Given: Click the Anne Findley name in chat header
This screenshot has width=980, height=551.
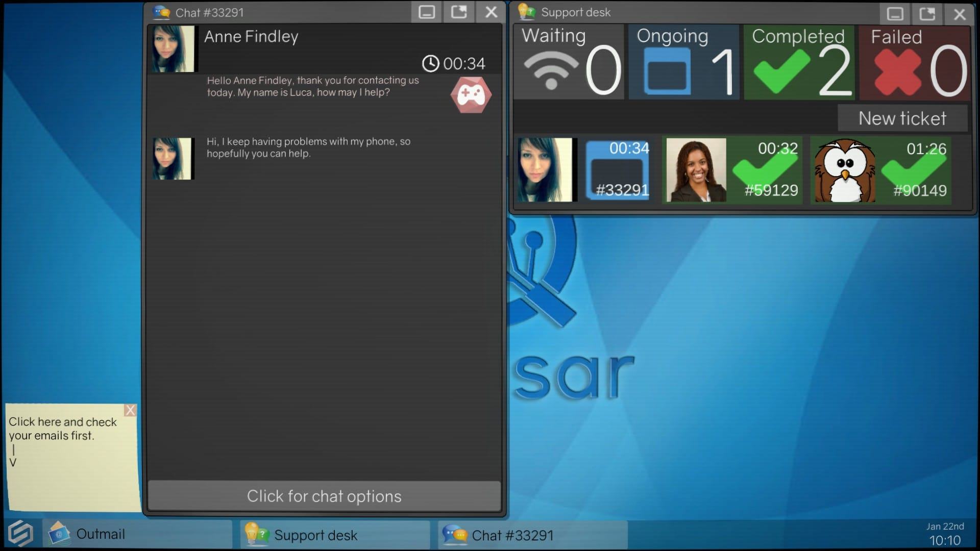Looking at the screenshot, I should 251,37.
